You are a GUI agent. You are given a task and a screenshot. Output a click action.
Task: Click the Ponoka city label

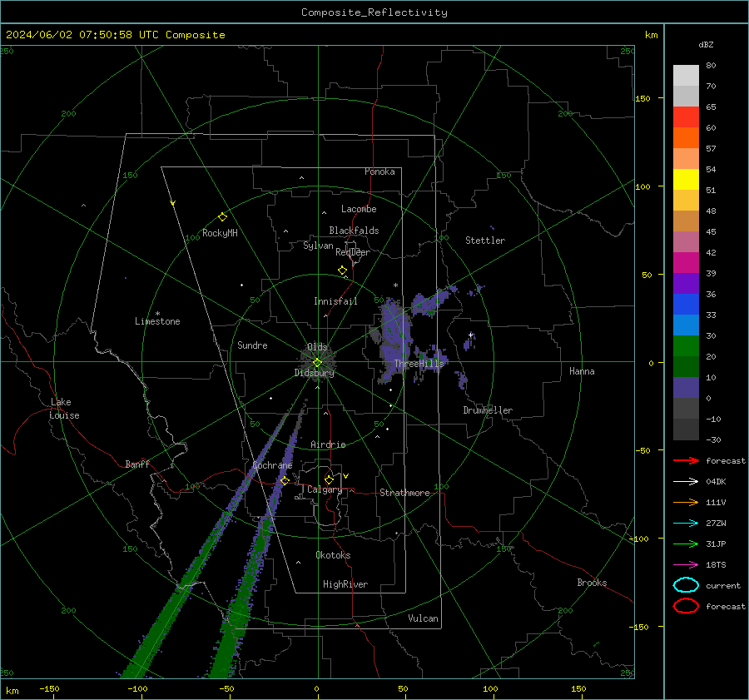click(x=379, y=171)
